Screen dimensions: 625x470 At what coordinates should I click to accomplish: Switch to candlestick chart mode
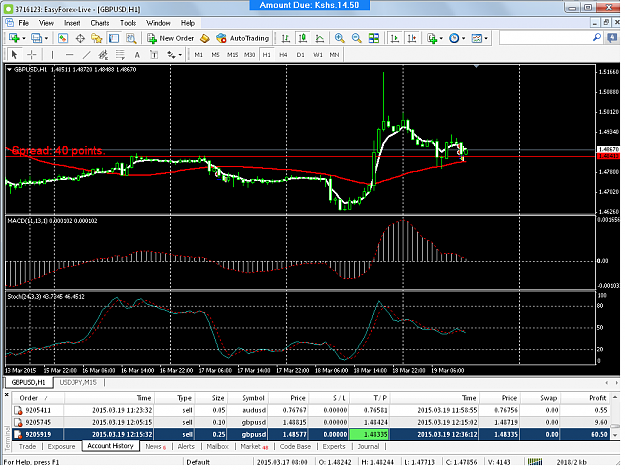tap(303, 38)
